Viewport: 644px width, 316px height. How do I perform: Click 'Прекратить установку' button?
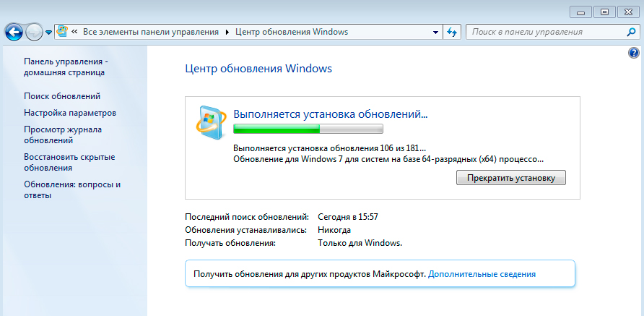coord(511,178)
